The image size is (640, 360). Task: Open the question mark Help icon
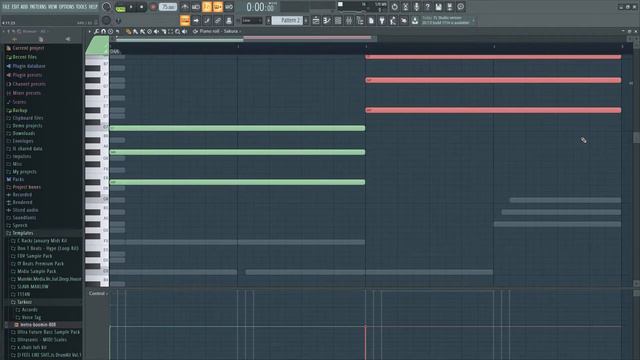(427, 7)
